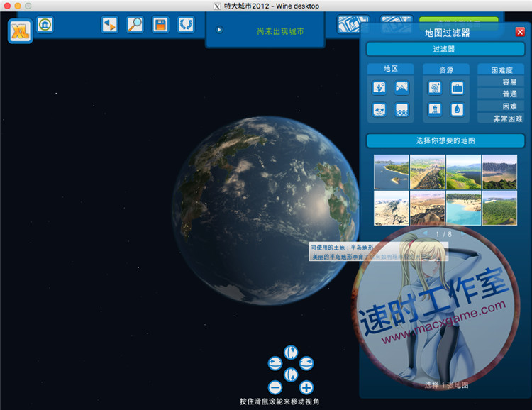Viewport: 532px width, 410px height.
Task: Open the magnifying glass search tool
Action: (135, 24)
